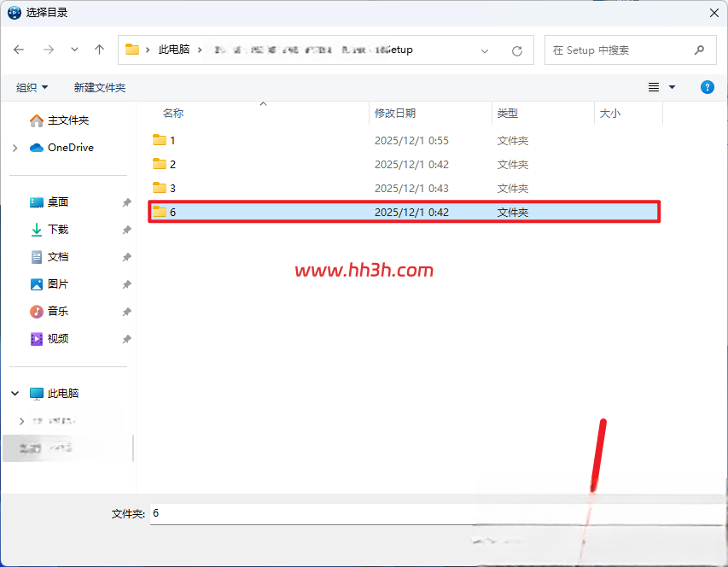Open help with the question mark icon
The image size is (728, 567).
[x=708, y=87]
